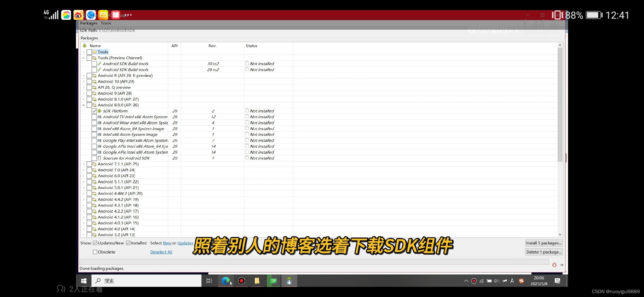Collapse Tools (Preview Channel) group
Viewport: 644px width, 297px height.
tap(84, 58)
